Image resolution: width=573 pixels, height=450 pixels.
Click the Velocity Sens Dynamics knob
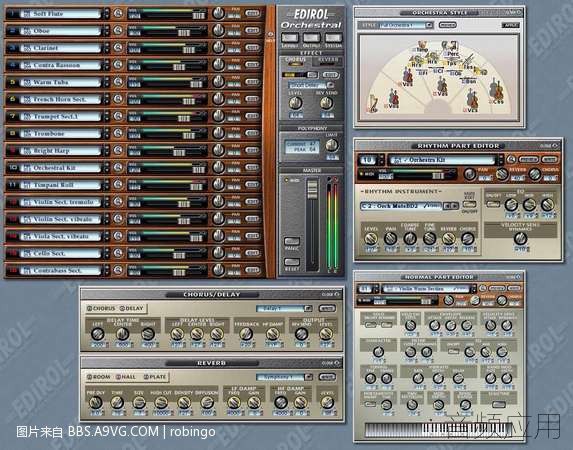[x=520, y=238]
